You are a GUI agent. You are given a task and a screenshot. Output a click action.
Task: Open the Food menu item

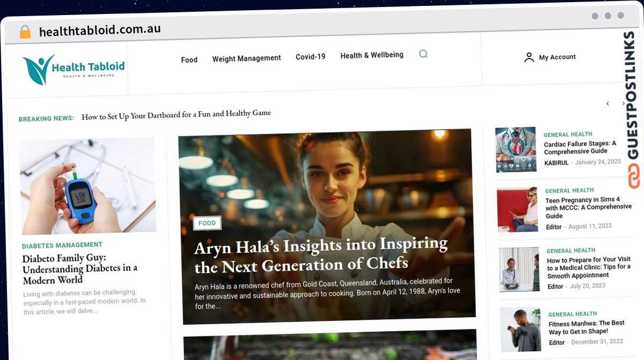[x=189, y=60]
